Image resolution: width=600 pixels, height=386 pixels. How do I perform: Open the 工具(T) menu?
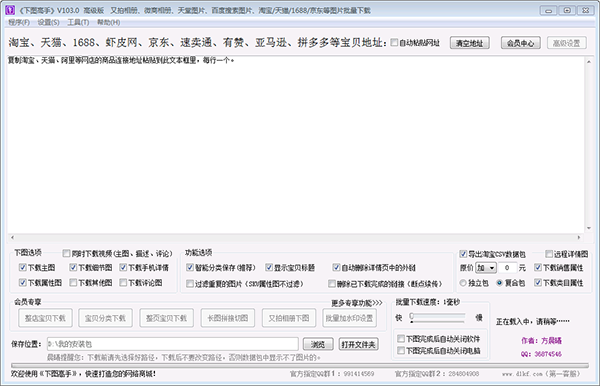78,23
